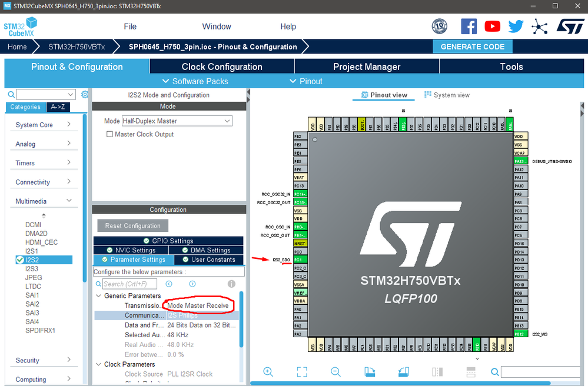Switch to Clock Configuration tab
The height and width of the screenshot is (389, 588).
point(222,67)
